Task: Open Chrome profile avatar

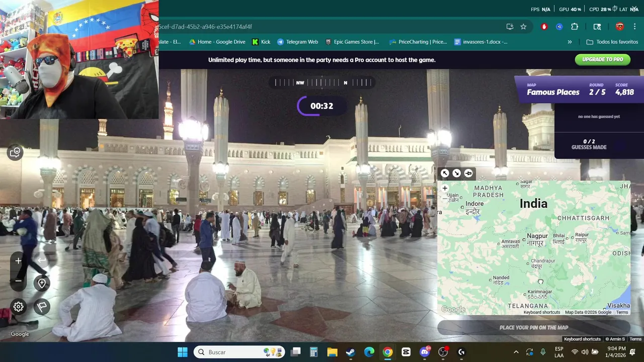Action: coord(620,27)
